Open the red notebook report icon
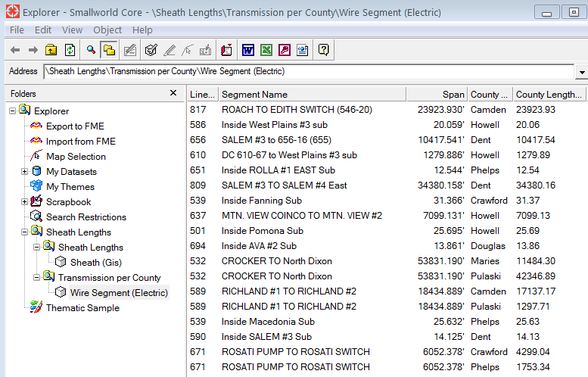588x377 pixels. click(226, 50)
